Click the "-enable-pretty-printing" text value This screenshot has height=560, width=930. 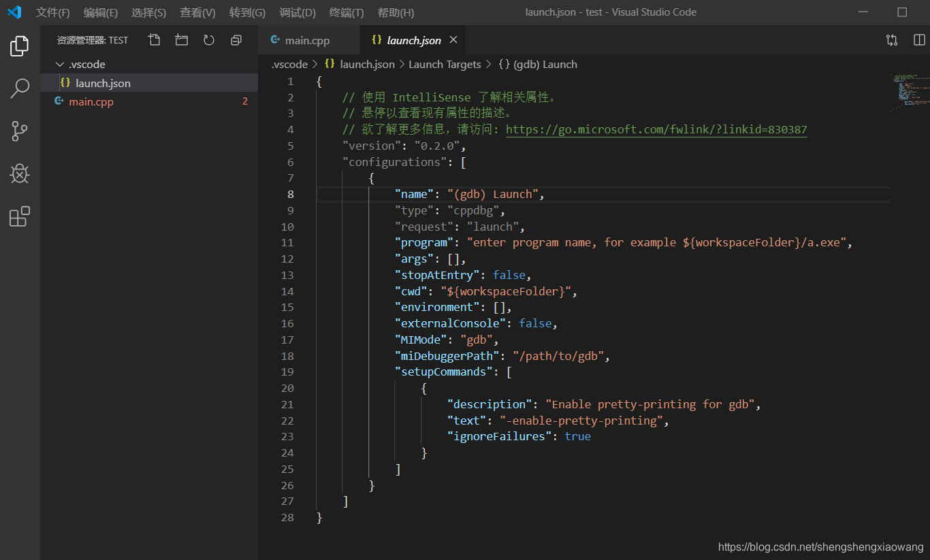coord(581,421)
